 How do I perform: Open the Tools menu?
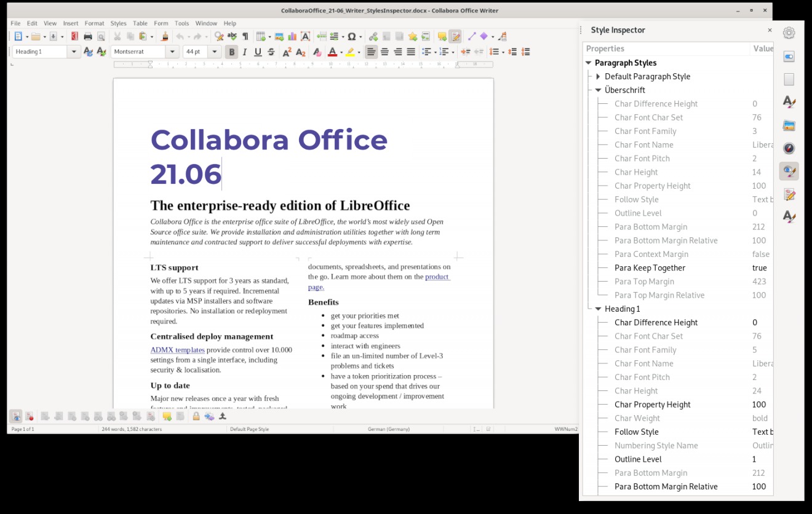coord(181,23)
